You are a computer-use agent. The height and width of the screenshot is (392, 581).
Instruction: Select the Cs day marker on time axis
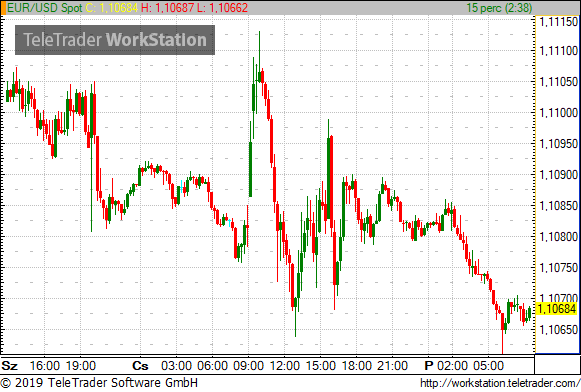point(140,366)
